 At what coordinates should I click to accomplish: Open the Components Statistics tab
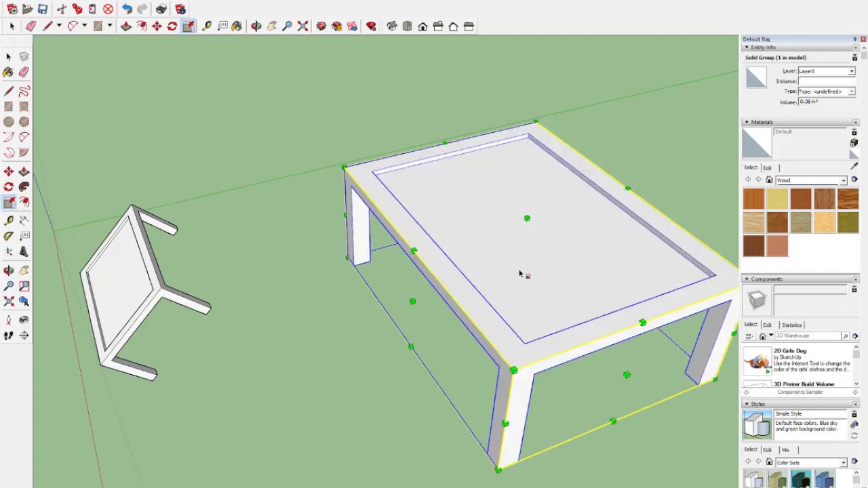tap(791, 325)
